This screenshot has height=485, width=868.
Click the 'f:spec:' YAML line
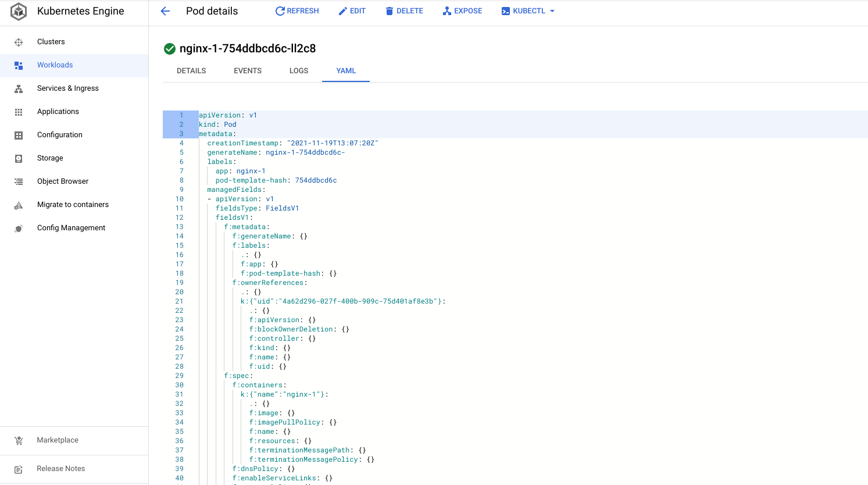(x=238, y=376)
